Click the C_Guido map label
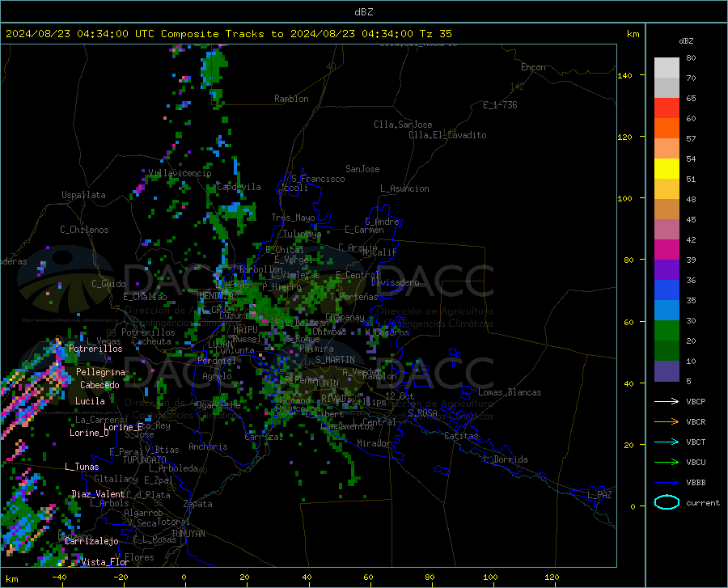Image resolution: width=728 pixels, height=588 pixels. point(108,284)
